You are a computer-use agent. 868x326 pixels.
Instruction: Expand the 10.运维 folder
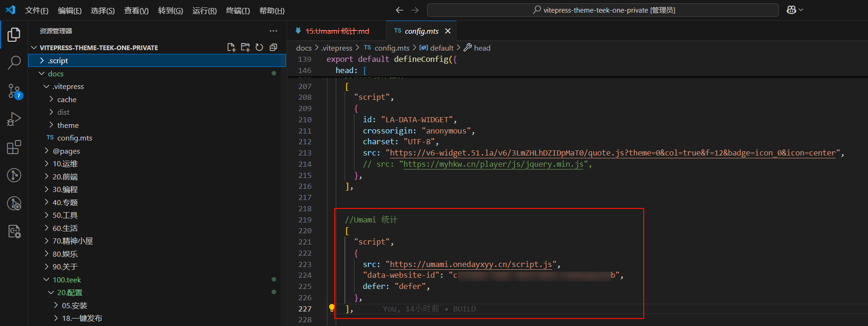point(157,163)
